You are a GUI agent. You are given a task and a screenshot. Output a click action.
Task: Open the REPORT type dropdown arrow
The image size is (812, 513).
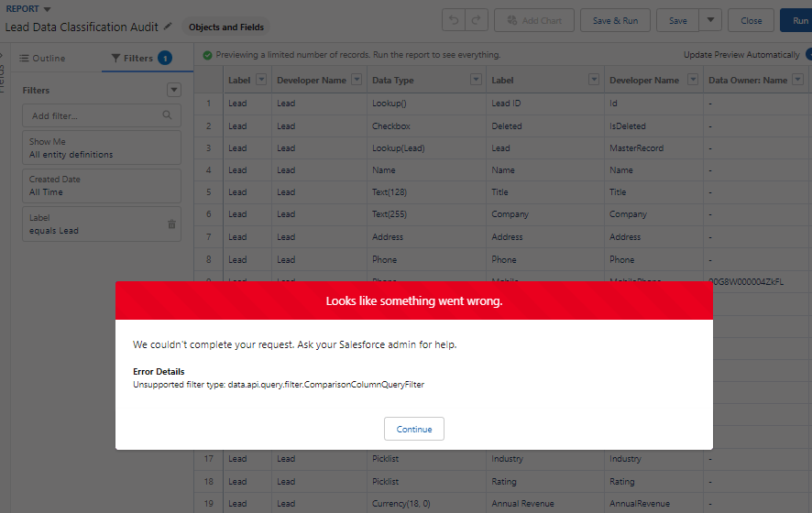pos(47,9)
